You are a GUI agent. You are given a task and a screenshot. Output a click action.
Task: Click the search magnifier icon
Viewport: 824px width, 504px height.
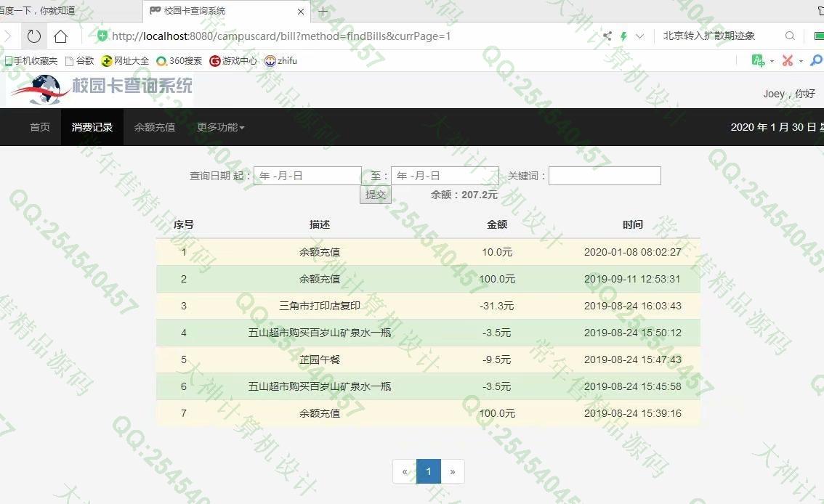pyautogui.click(x=790, y=36)
